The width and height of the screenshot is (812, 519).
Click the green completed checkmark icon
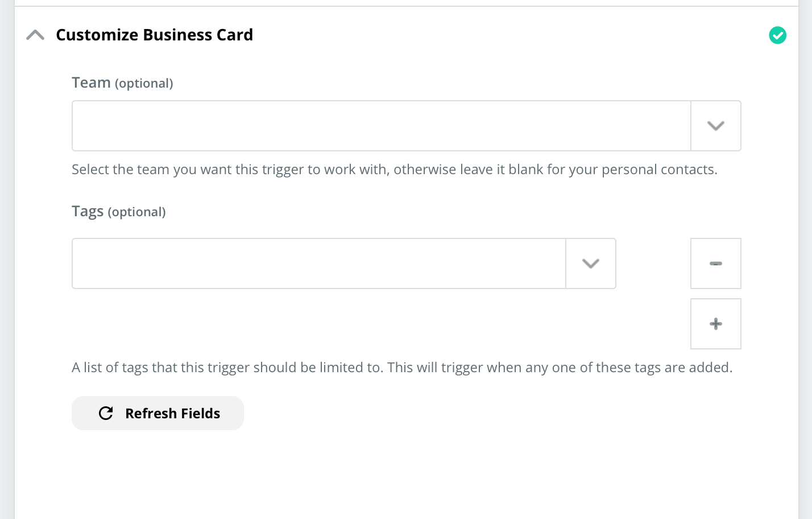(777, 35)
